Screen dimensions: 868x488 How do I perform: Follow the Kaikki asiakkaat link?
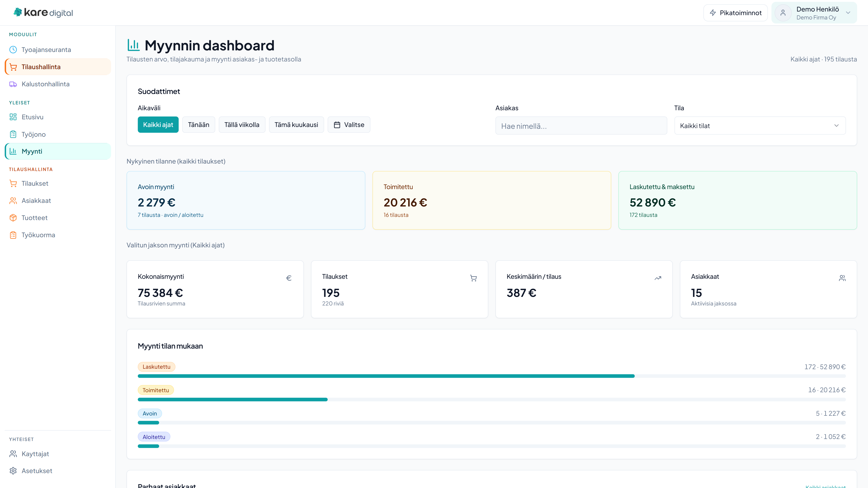point(826,486)
